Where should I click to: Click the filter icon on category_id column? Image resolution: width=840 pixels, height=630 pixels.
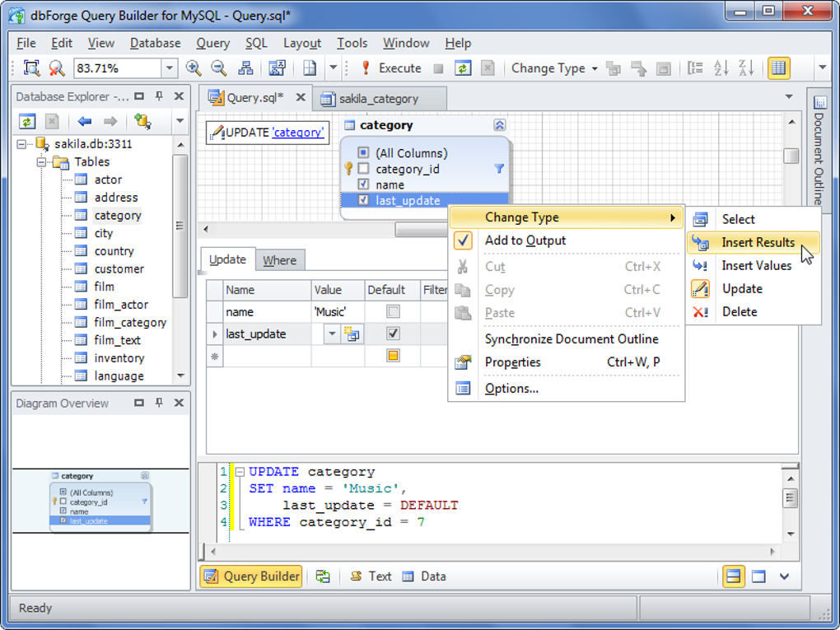click(x=498, y=169)
